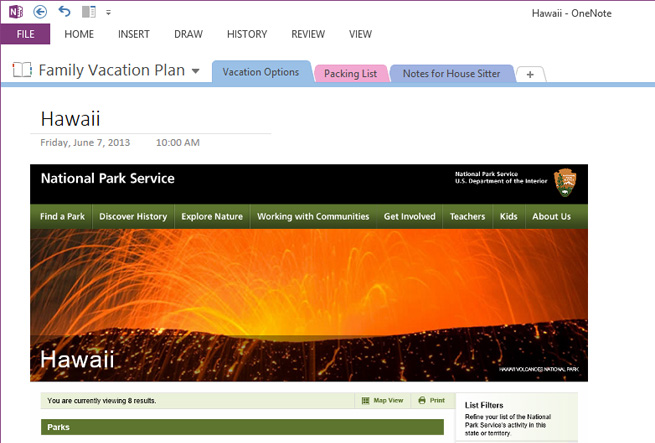Click the U.S. Department of the Interior text

point(501,181)
